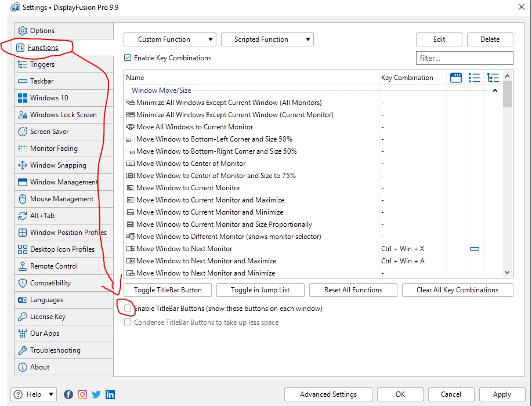Screen dimensions: 532x406
Task: Sort by TitleBar Button column header icon
Action: 455,78
